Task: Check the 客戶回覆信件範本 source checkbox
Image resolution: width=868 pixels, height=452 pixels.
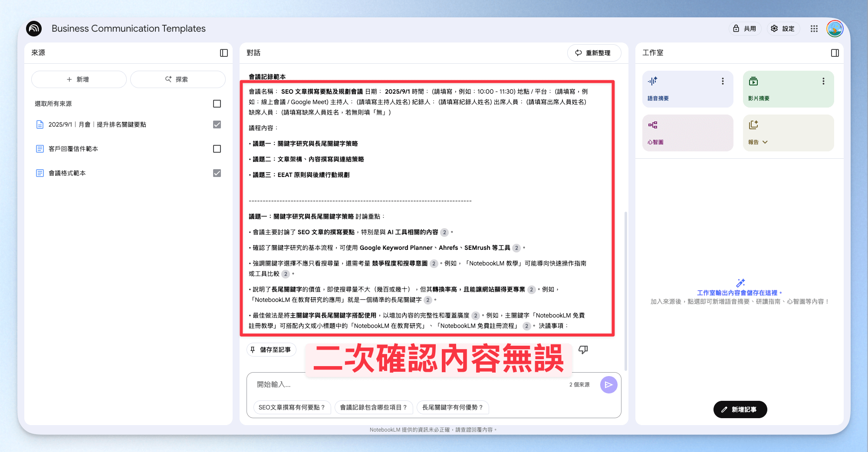Action: 217,149
